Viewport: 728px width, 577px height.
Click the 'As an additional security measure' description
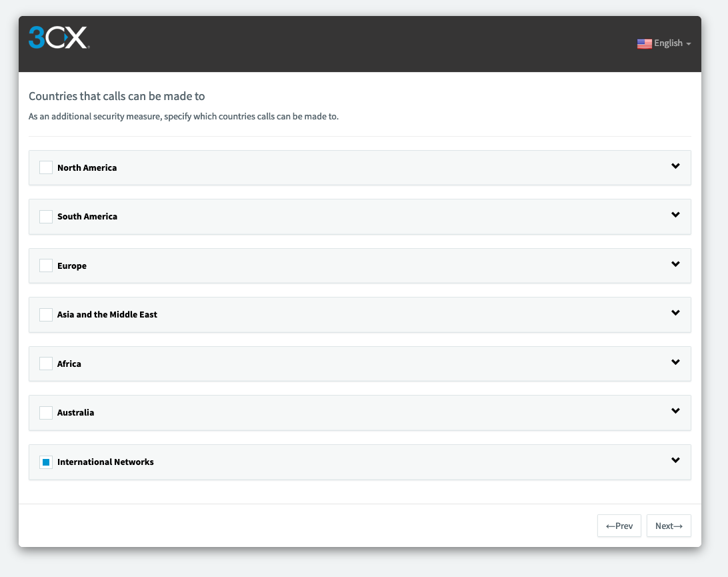pyautogui.click(x=183, y=117)
